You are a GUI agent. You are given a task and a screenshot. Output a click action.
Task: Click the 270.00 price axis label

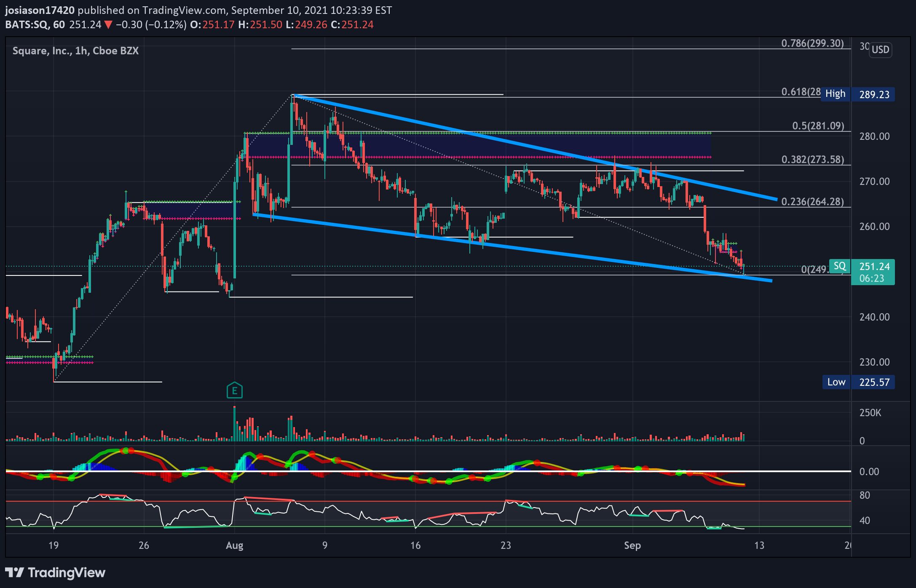coord(874,182)
